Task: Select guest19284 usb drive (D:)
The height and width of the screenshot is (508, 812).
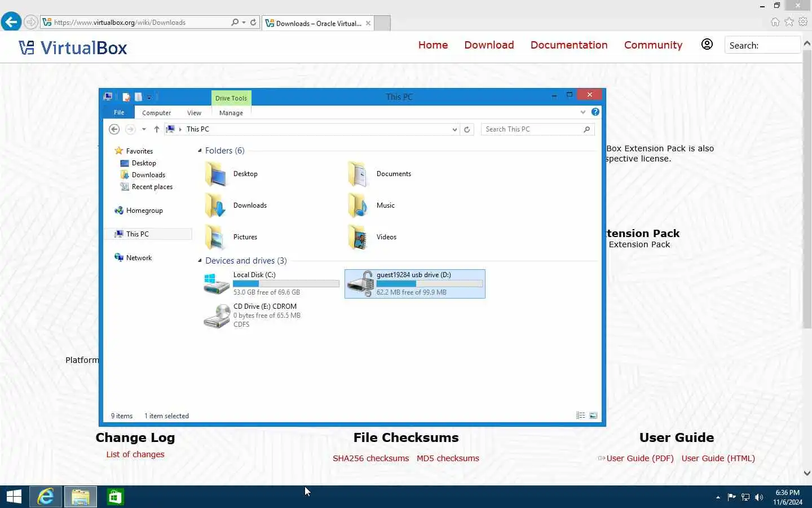Action: tap(414, 283)
